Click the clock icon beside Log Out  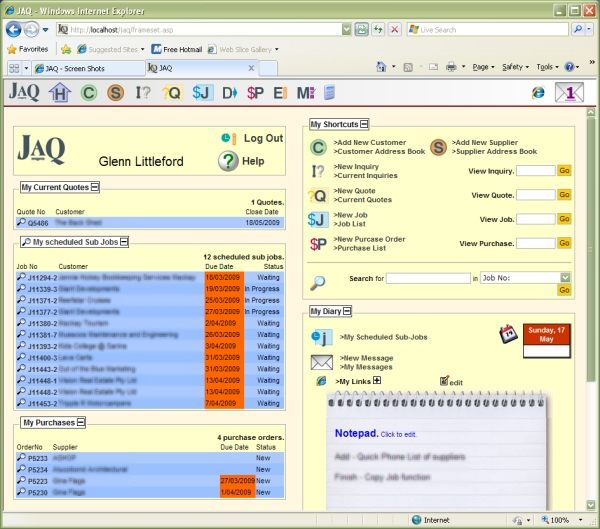(228, 138)
